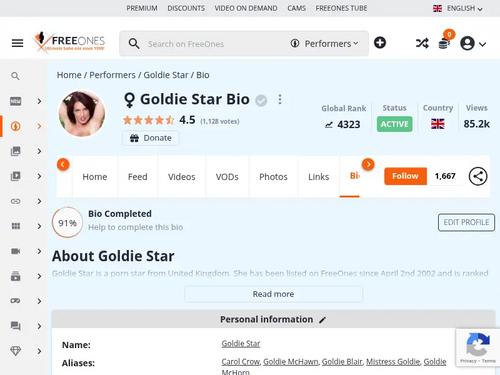Image resolution: width=500 pixels, height=375 pixels.
Task: Expand the sidebar photos chevron
Action: click(39, 151)
